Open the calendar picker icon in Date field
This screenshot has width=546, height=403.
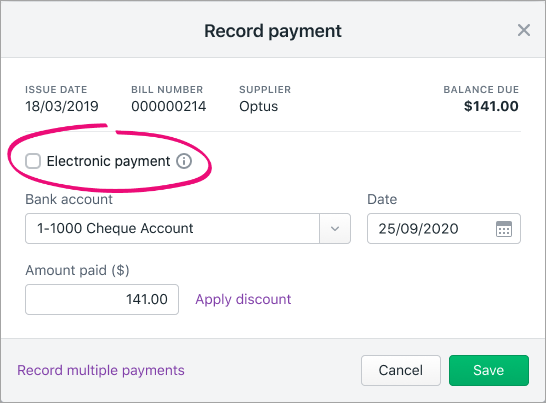[504, 229]
